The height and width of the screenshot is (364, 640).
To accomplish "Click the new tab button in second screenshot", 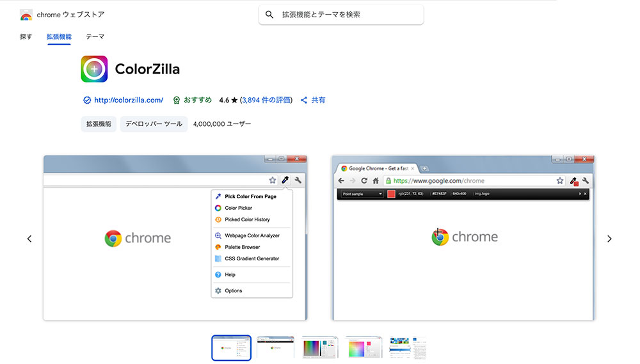I will 424,168.
